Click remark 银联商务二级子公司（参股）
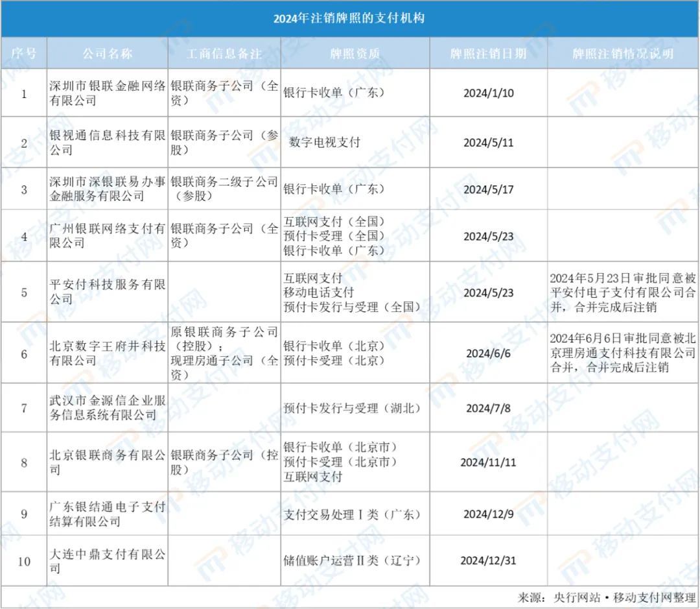The height and width of the screenshot is (609, 700). point(224,189)
